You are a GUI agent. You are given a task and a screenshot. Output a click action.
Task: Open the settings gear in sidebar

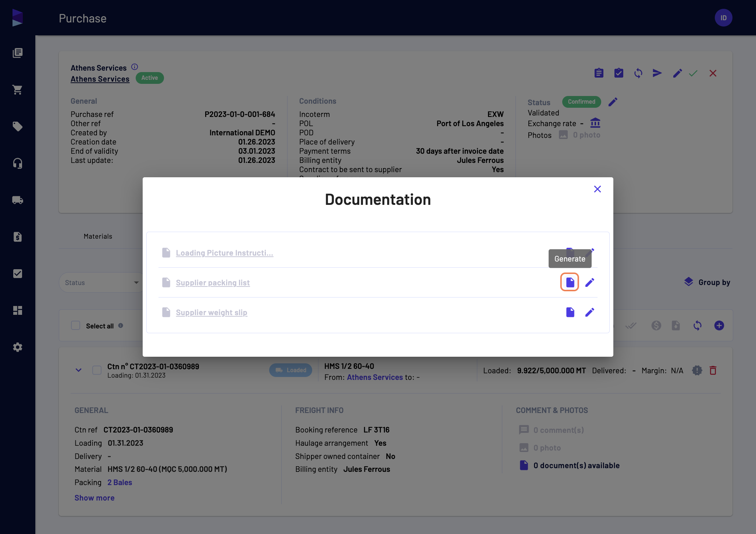17,347
